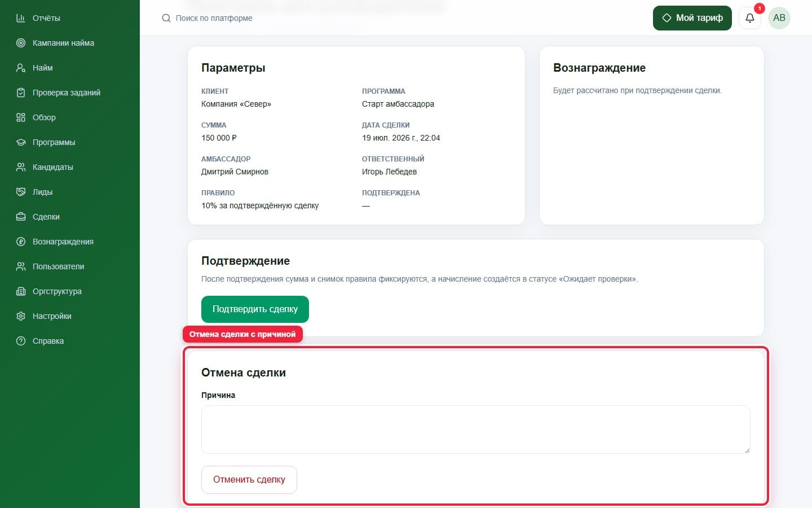Image resolution: width=812 pixels, height=508 pixels.
Task: Click the Оргструктура building icon
Action: coord(21,291)
